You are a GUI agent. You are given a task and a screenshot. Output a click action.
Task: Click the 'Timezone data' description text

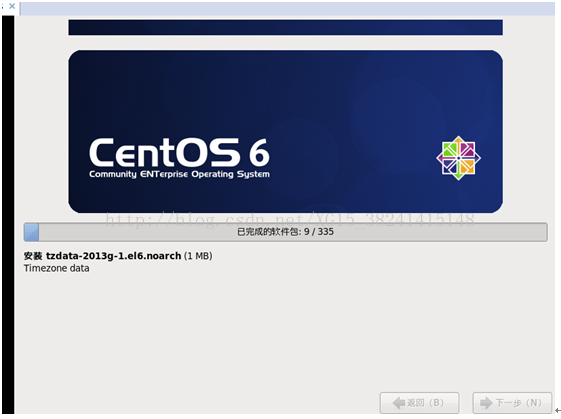(57, 268)
